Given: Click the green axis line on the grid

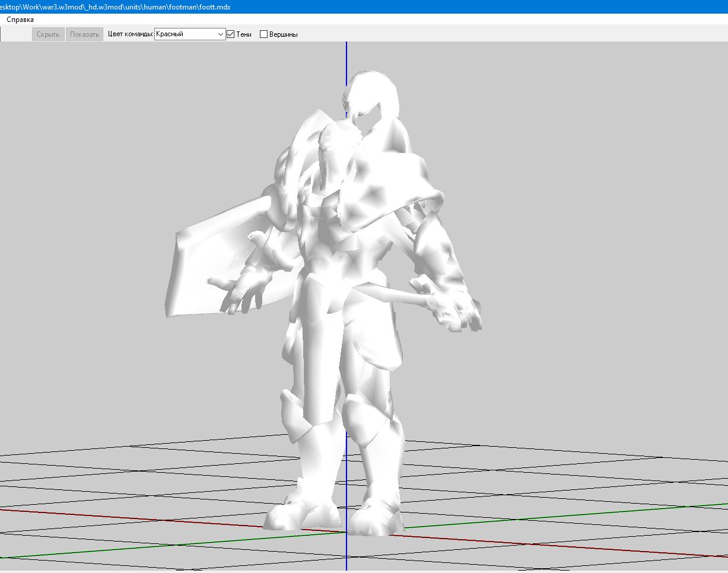Looking at the screenshot, I should (x=593, y=513).
